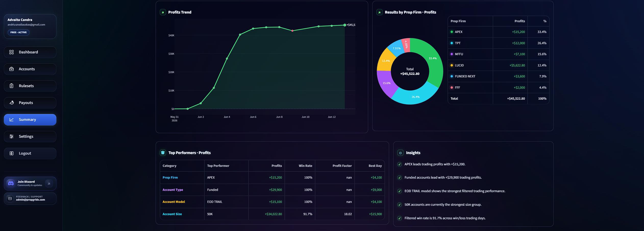Viewport: 644px width, 231px height.
Task: Select the Summary menu item
Action: coord(30,120)
